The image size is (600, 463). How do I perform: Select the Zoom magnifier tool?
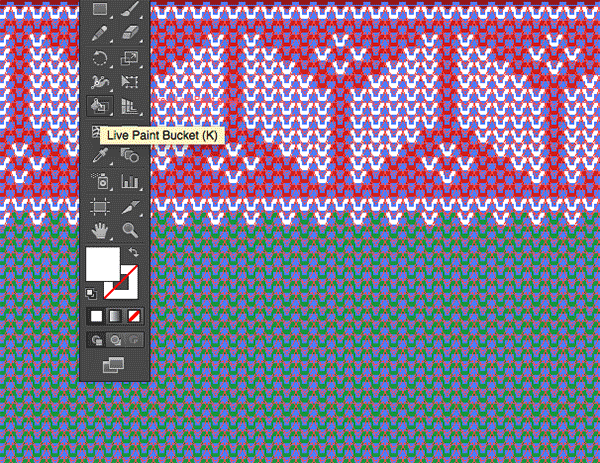pyautogui.click(x=130, y=230)
